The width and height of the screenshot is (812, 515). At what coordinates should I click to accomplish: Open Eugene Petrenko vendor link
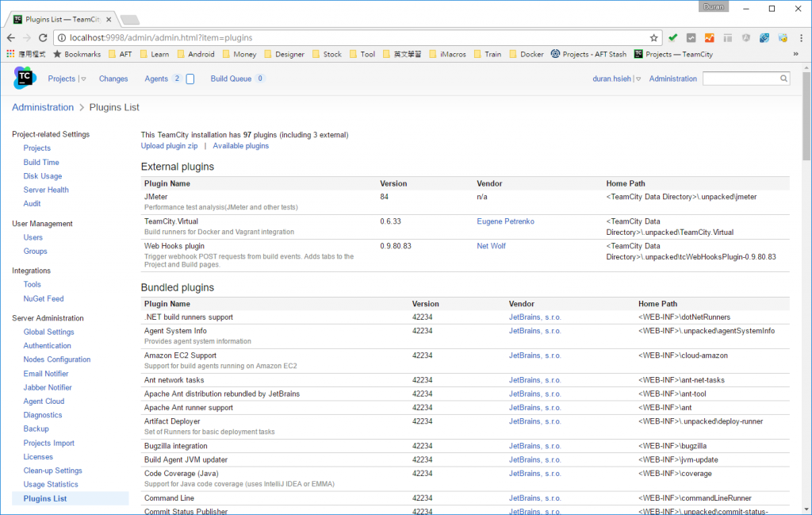(x=505, y=221)
